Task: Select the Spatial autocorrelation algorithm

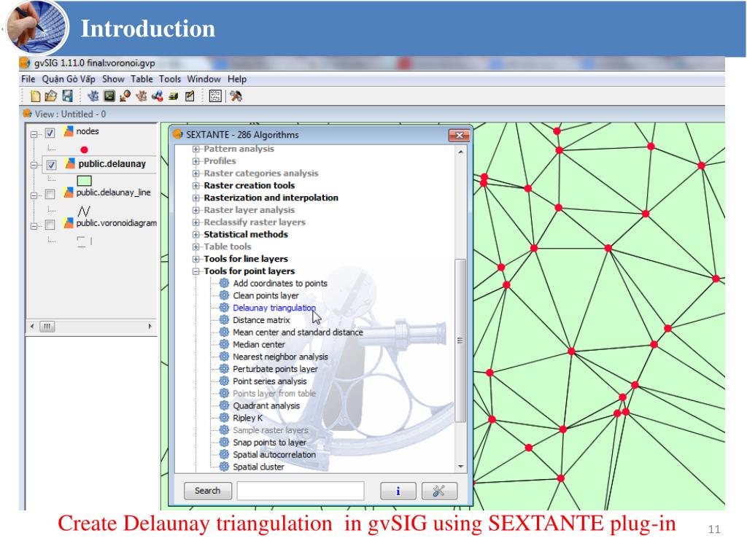Action: [x=274, y=455]
